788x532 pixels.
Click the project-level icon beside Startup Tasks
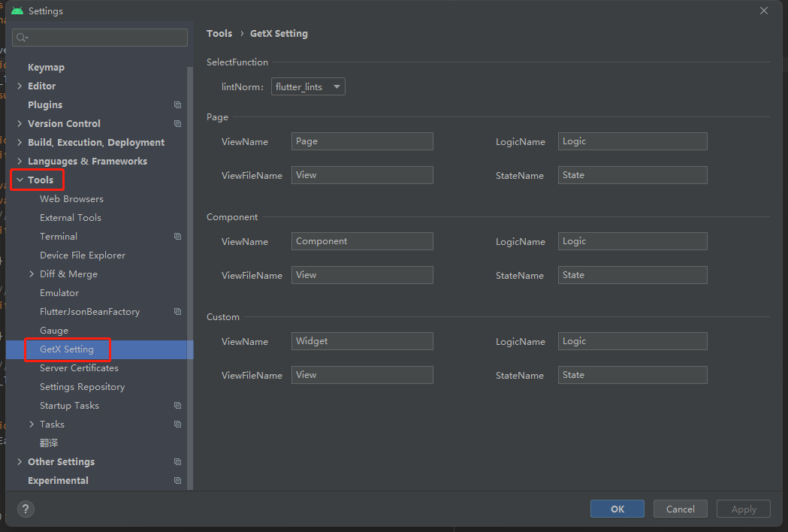pyautogui.click(x=177, y=405)
